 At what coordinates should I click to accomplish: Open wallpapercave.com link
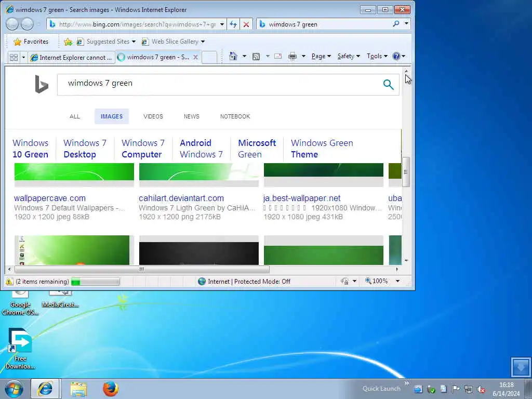coord(50,198)
